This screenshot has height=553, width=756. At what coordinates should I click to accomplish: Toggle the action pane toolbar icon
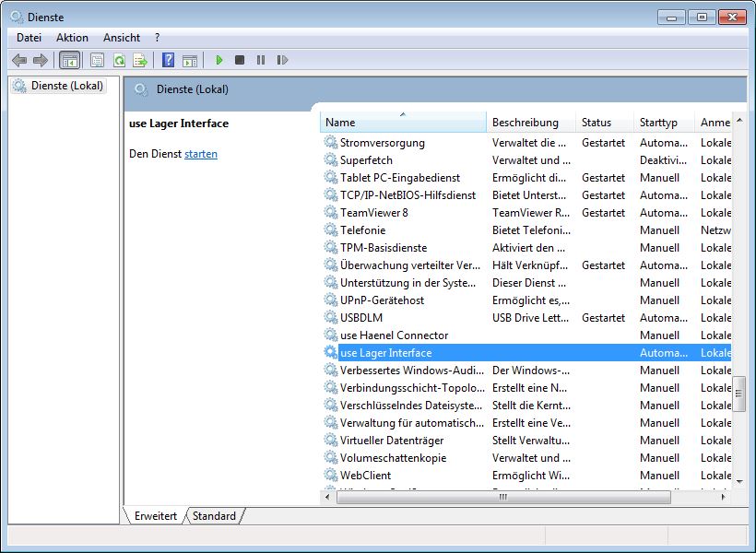point(190,60)
